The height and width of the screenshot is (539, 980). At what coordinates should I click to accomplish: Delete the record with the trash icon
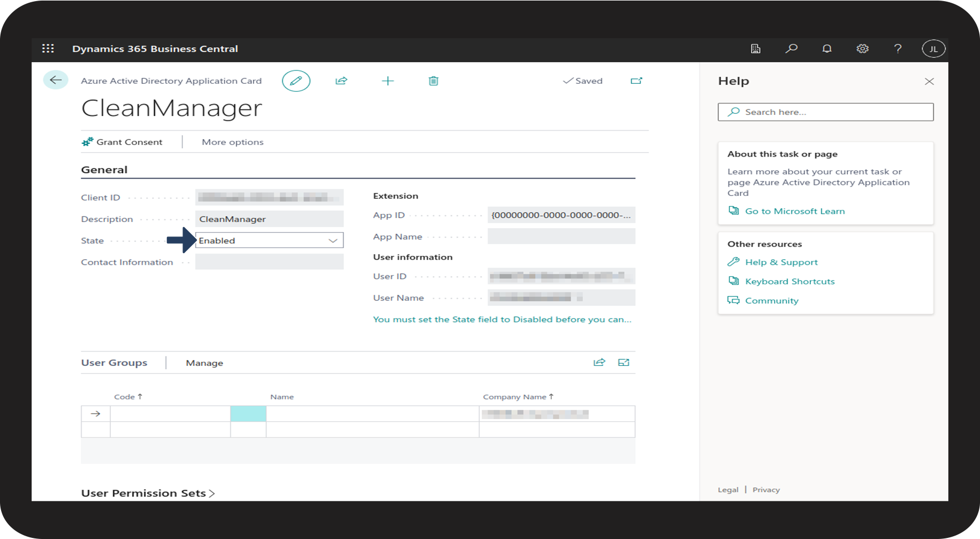click(x=434, y=81)
